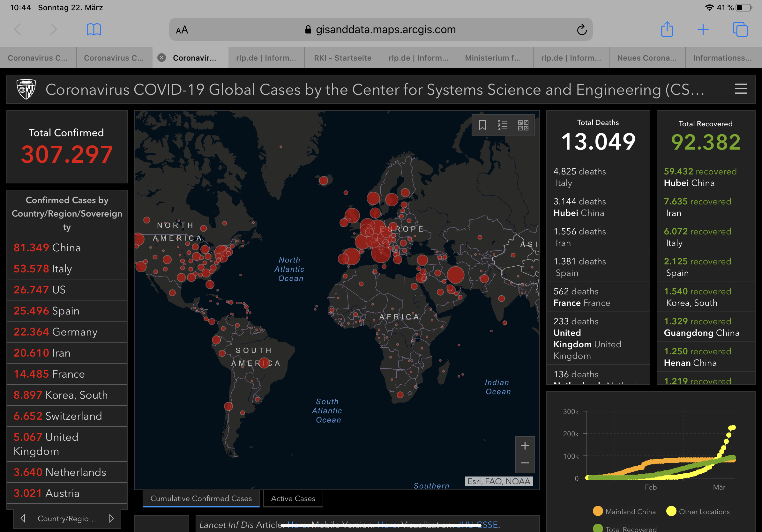Open the dashboard hamburger menu
Image resolution: width=762 pixels, height=532 pixels.
tap(741, 89)
